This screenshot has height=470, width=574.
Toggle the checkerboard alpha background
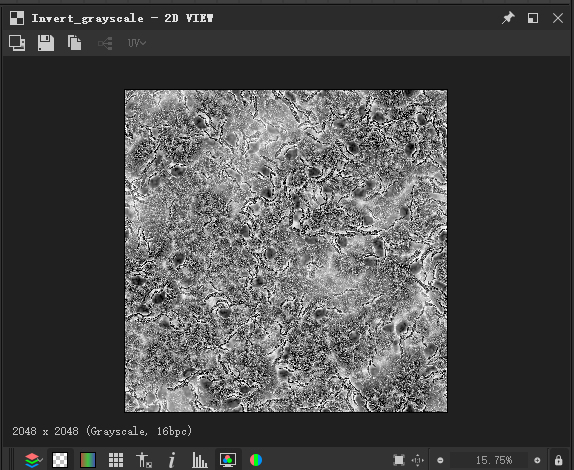(60, 460)
